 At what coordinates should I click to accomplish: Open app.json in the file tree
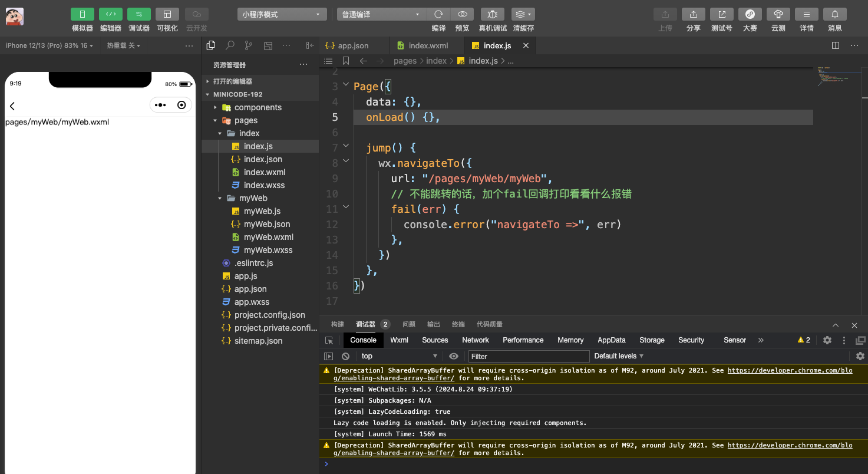250,289
